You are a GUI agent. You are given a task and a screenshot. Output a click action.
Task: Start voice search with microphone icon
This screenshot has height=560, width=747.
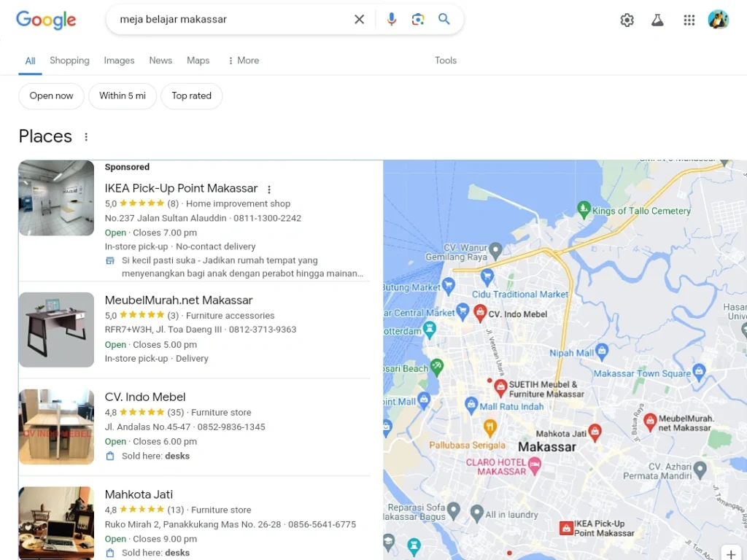pyautogui.click(x=392, y=20)
